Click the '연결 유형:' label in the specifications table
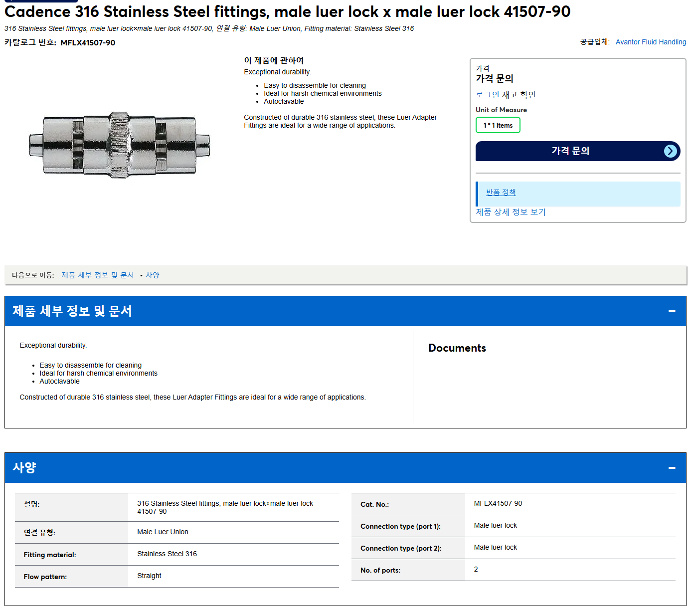690x616 pixels. pos(39,533)
